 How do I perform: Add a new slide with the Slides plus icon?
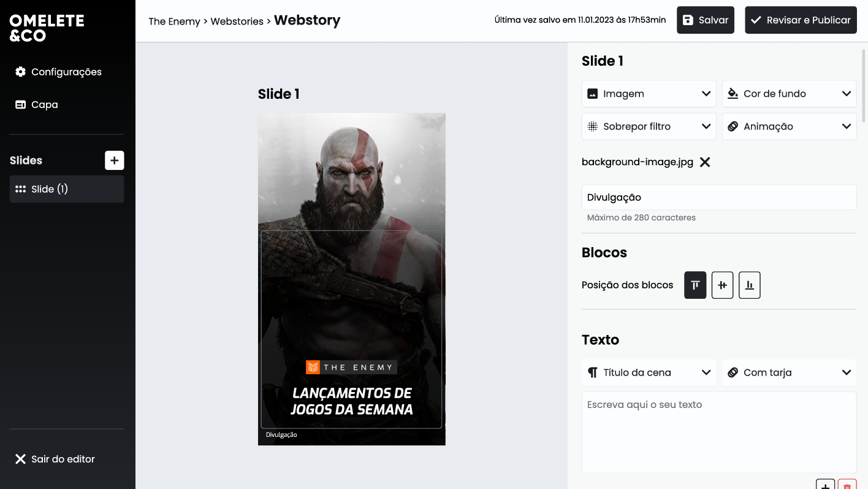[x=114, y=160]
